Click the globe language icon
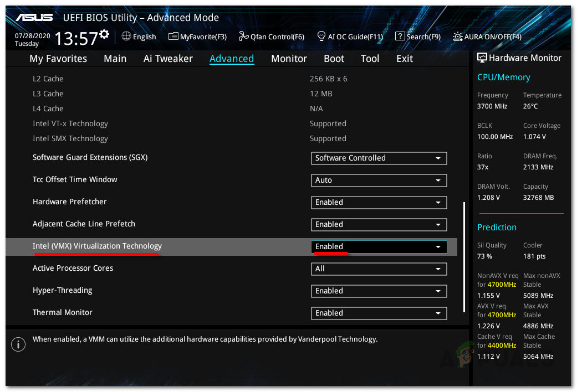This screenshot has width=577, height=392. tap(126, 36)
